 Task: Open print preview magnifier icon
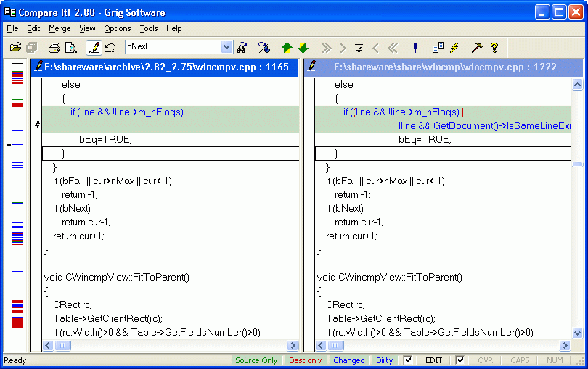tap(71, 48)
